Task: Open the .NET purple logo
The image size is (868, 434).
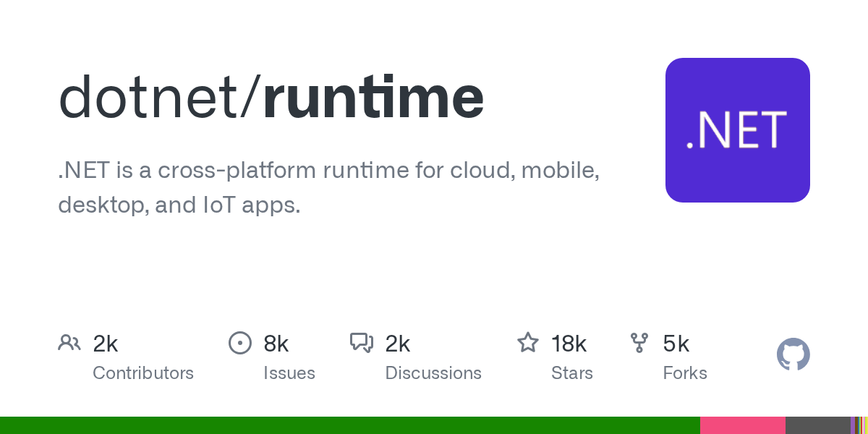Action: (738, 130)
